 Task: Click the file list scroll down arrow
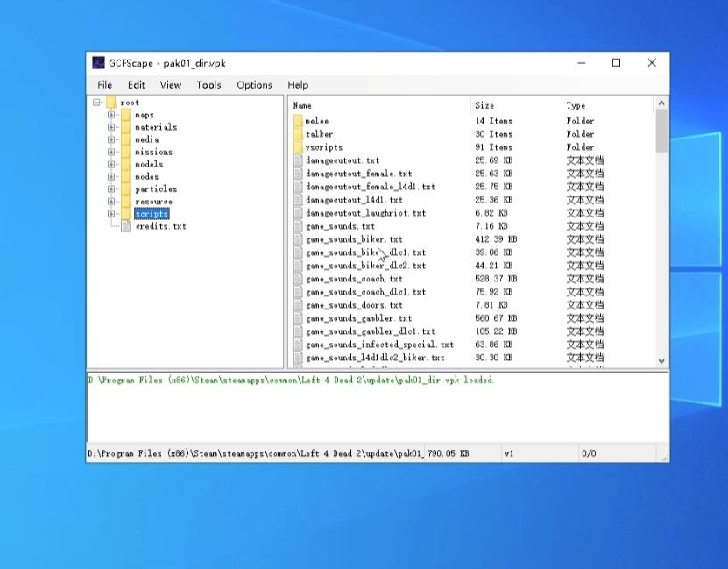click(x=661, y=361)
